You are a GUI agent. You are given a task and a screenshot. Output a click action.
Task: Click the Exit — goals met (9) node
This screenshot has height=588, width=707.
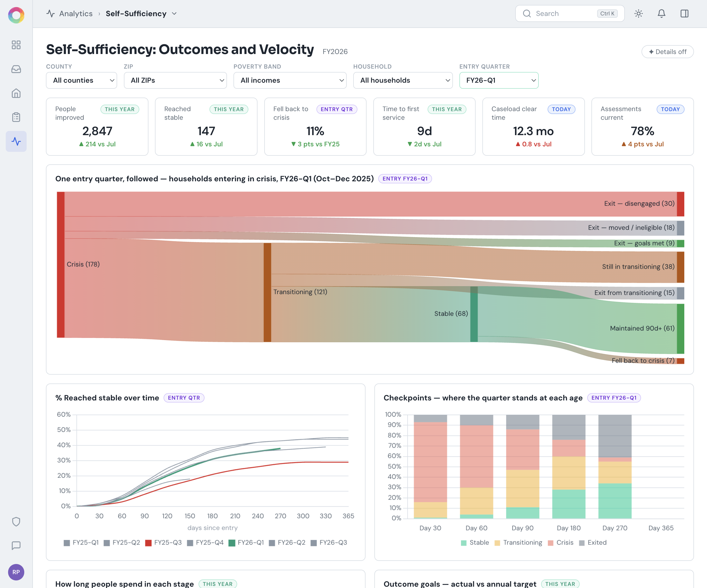pos(680,243)
